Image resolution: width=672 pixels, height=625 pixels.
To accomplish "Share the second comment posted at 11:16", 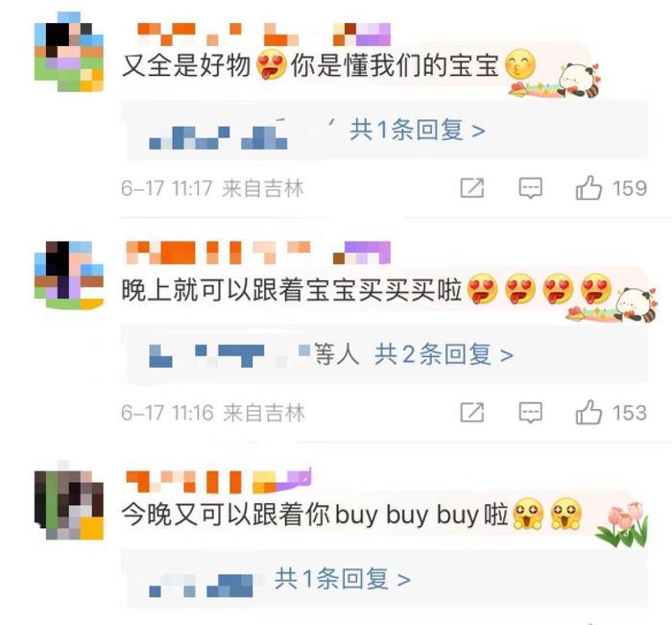I will pyautogui.click(x=472, y=413).
